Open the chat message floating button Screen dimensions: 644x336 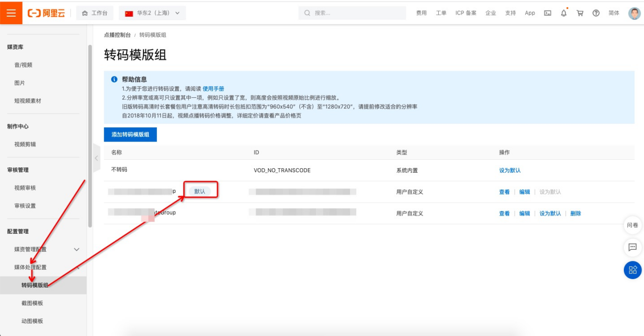click(632, 247)
